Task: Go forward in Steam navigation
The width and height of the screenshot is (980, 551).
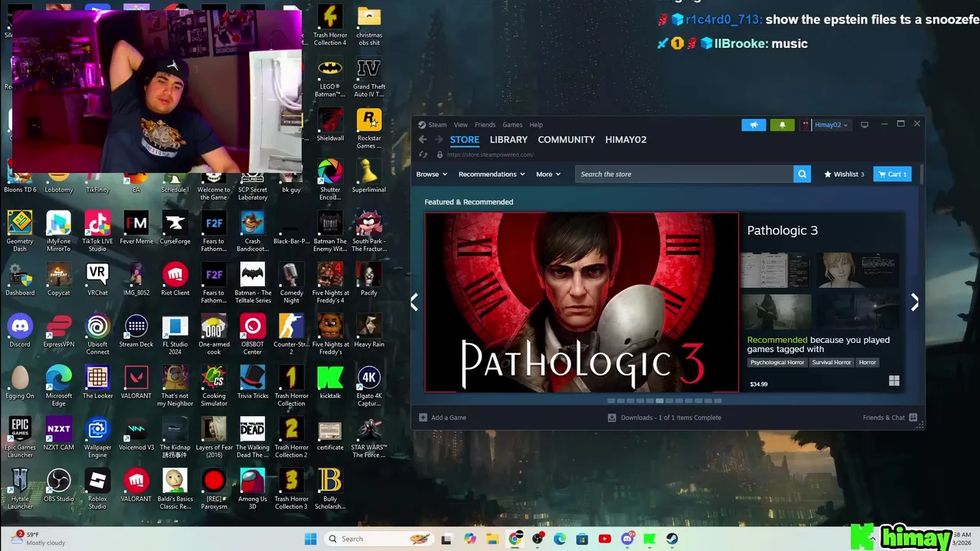Action: tap(439, 139)
